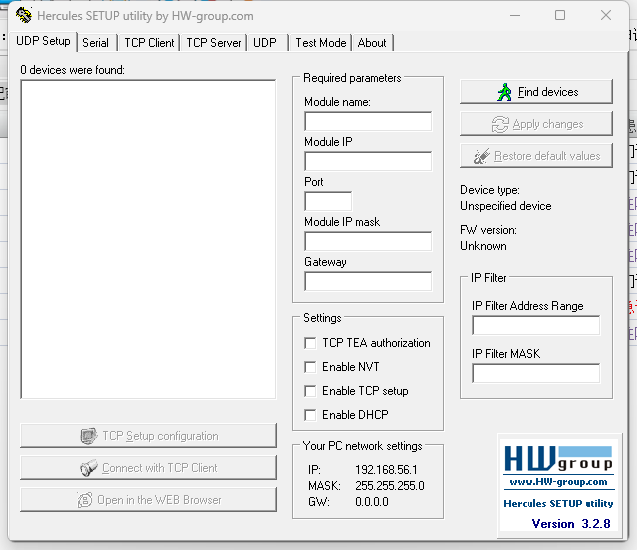
Task: Click the FW version 'Unknown' text
Action: point(483,246)
